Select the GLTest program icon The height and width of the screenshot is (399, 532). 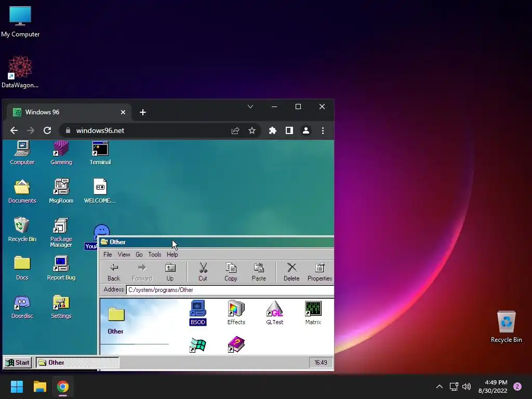[274, 313]
